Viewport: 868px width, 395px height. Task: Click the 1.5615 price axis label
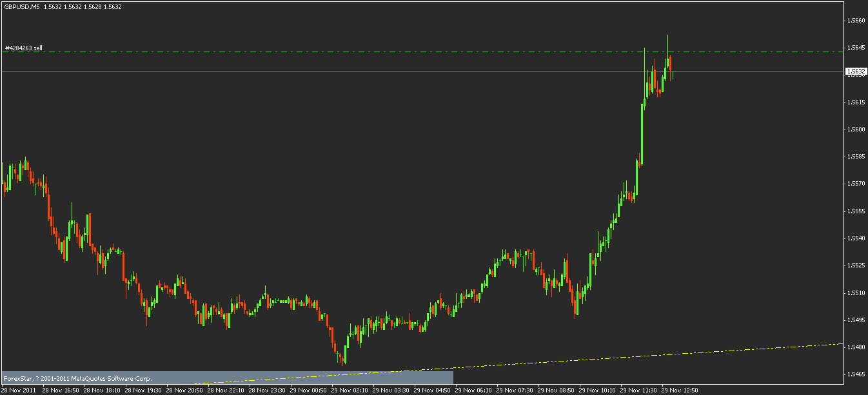click(856, 102)
